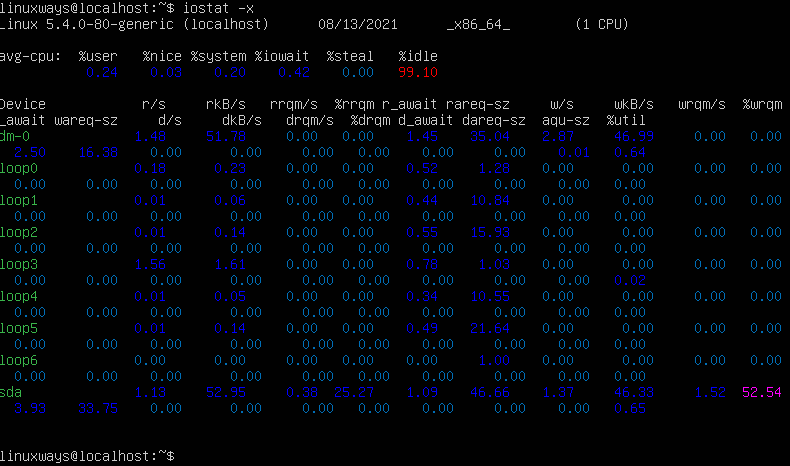Image resolution: width=790 pixels, height=466 pixels.
Task: Click the loop1 rareq-sz value 10.84
Action: (x=490, y=201)
